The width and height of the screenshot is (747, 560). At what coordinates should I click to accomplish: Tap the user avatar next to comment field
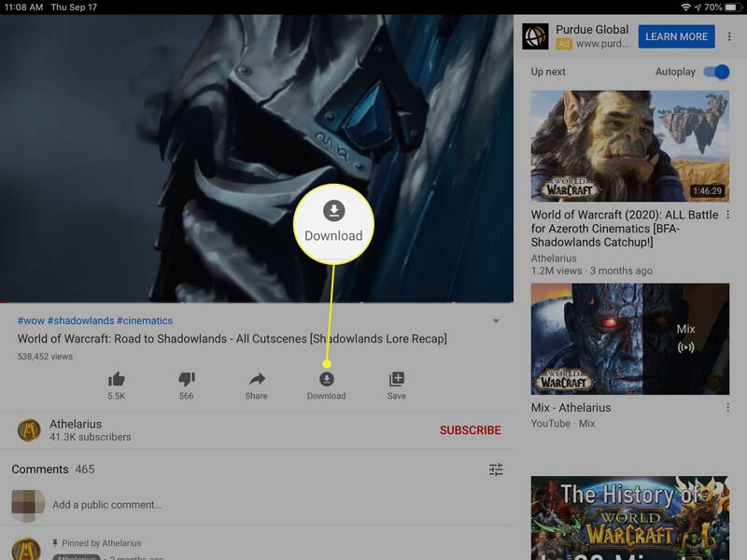tap(28, 505)
